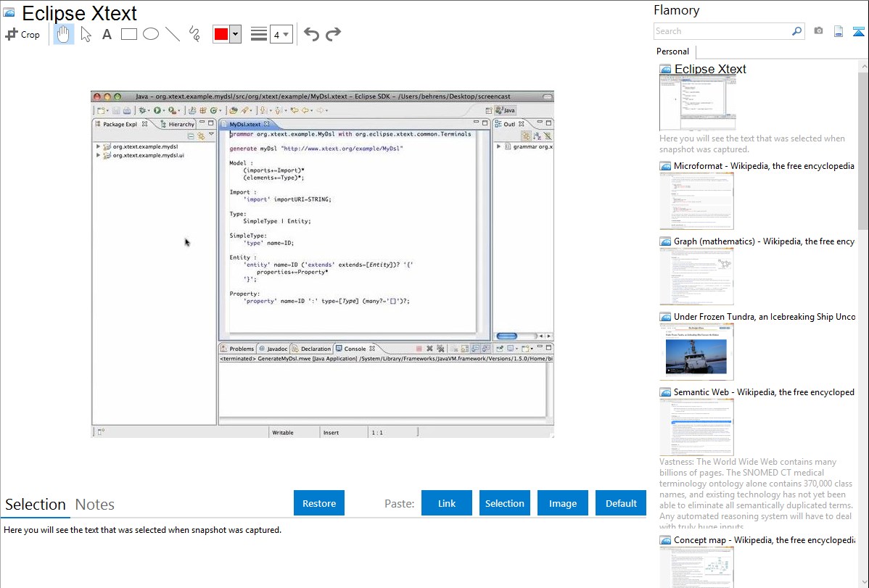The image size is (869, 588).
Task: Pick the ellipse drawing tool
Action: (x=151, y=34)
